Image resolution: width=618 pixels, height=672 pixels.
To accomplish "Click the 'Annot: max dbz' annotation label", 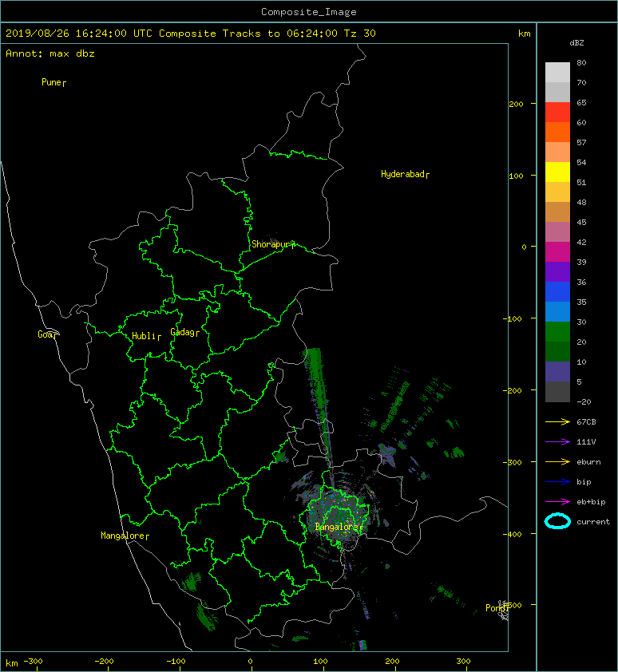I will (50, 53).
